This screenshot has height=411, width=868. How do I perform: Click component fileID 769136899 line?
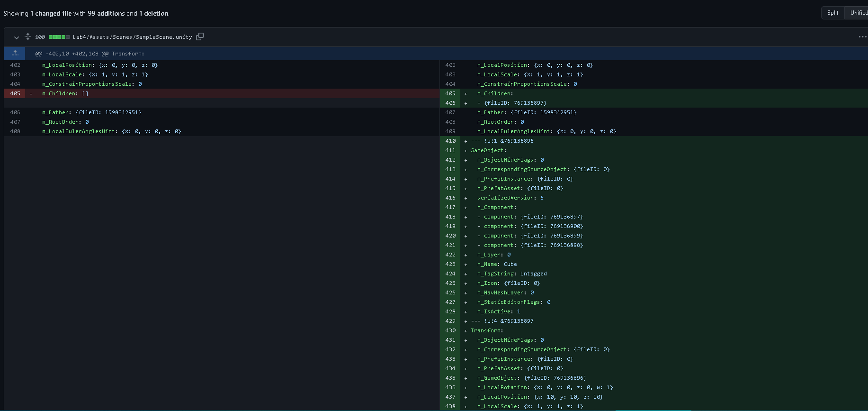click(530, 236)
